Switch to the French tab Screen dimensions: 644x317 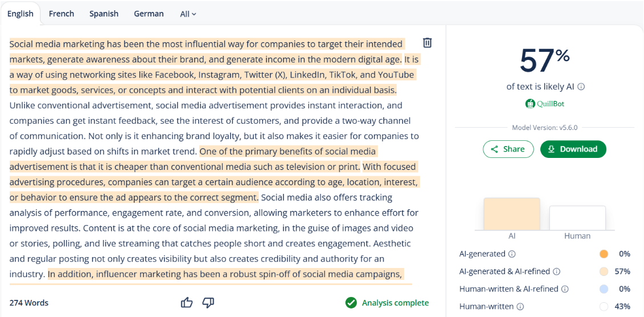(62, 14)
